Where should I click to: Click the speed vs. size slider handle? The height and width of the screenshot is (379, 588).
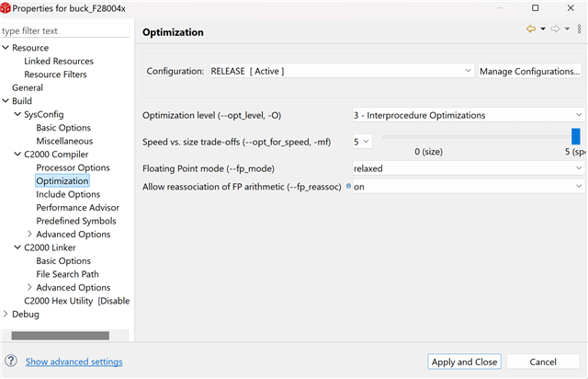[x=576, y=136]
